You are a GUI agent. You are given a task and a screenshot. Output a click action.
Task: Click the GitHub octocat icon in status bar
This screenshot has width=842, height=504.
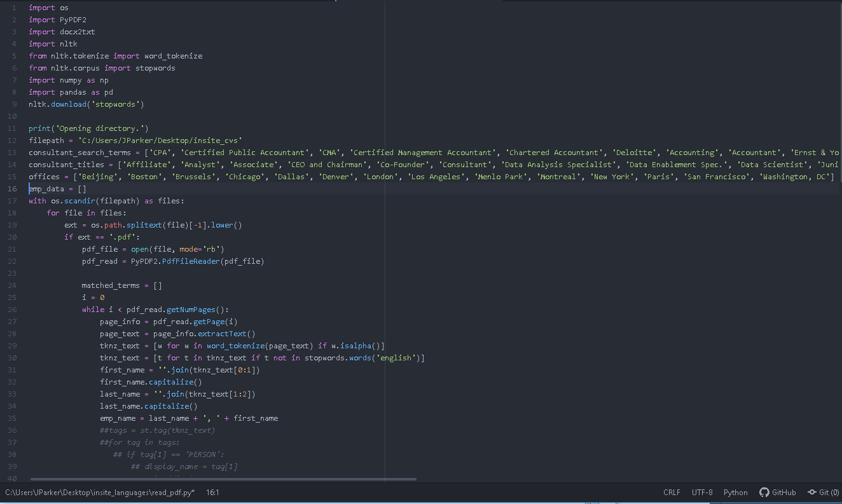tap(764, 493)
